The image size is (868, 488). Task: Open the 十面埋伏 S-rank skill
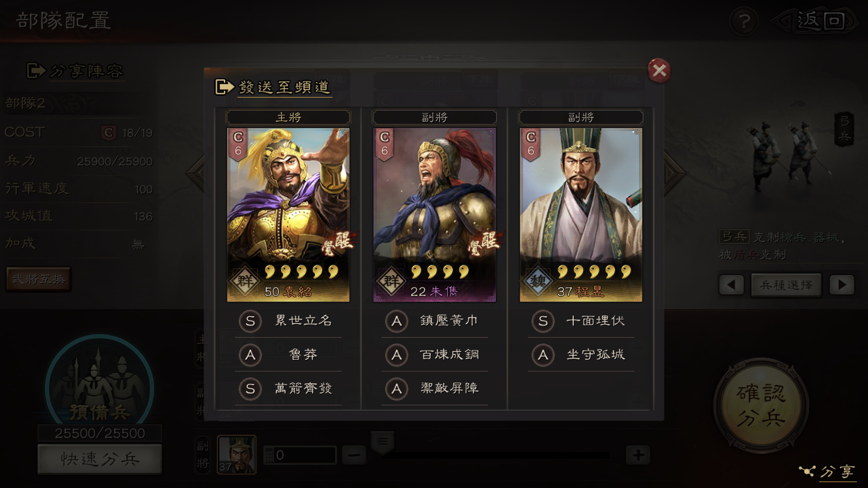(x=581, y=321)
